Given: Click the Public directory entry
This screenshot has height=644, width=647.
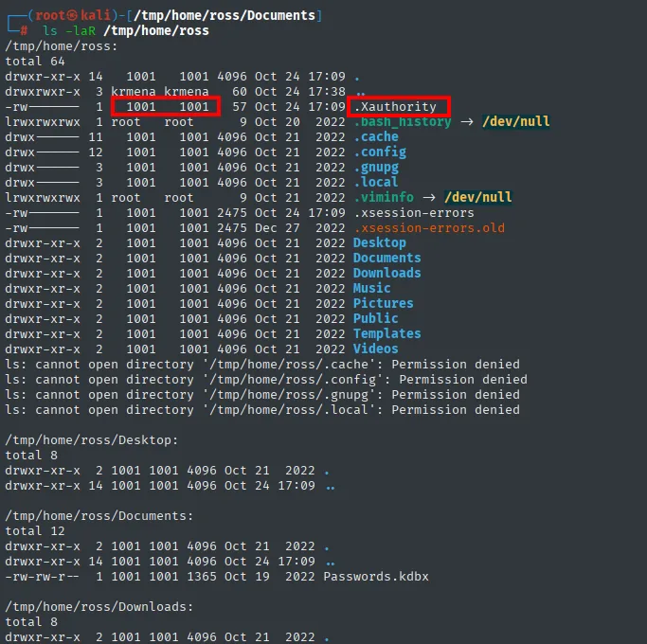Looking at the screenshot, I should click(376, 319).
